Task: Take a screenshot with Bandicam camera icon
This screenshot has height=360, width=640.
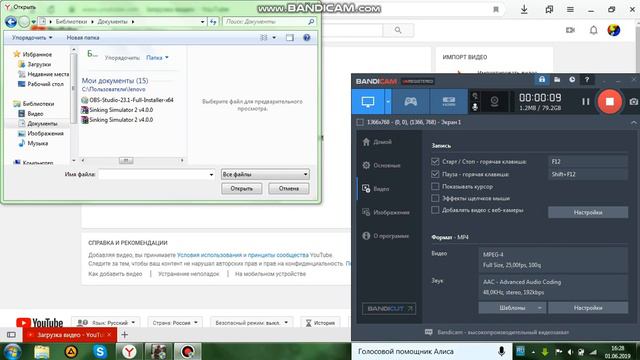Action: [x=633, y=102]
